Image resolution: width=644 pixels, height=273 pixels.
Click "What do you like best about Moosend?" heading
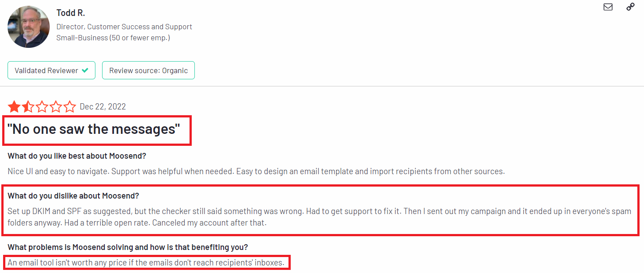point(77,156)
